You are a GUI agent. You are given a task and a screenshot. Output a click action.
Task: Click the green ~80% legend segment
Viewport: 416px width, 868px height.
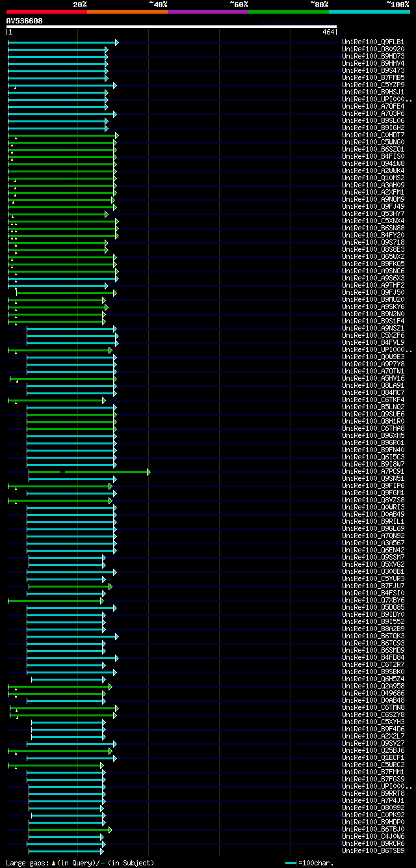click(x=288, y=12)
